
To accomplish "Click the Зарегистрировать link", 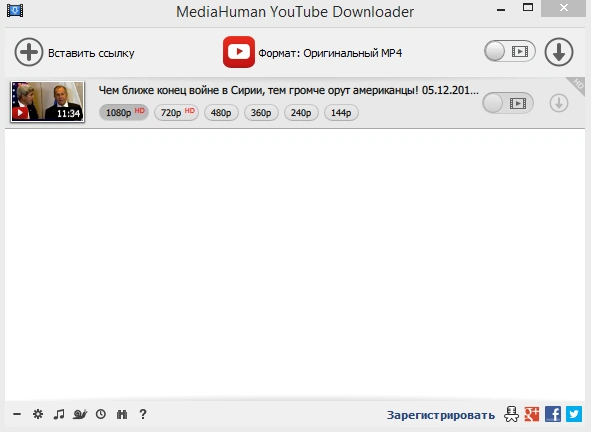I will [441, 415].
